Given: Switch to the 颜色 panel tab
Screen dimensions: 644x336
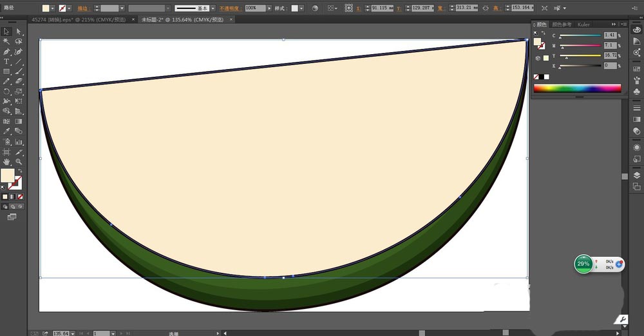Looking at the screenshot, I should [541, 25].
